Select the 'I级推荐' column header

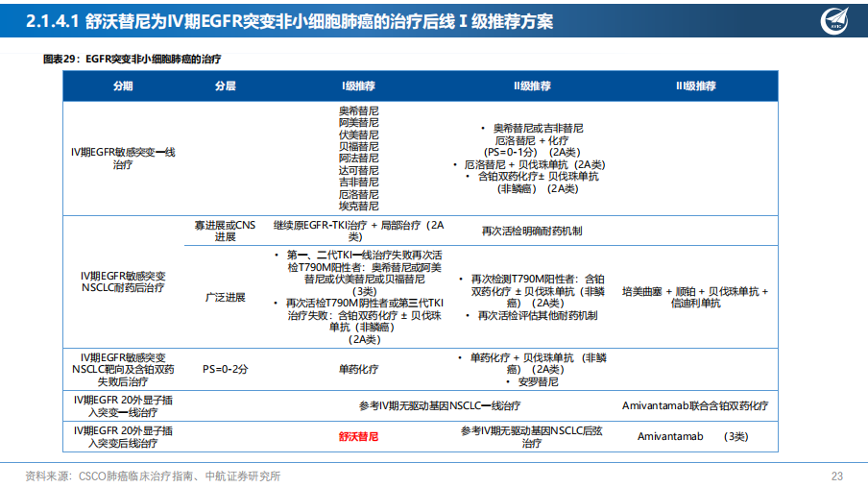pos(359,85)
